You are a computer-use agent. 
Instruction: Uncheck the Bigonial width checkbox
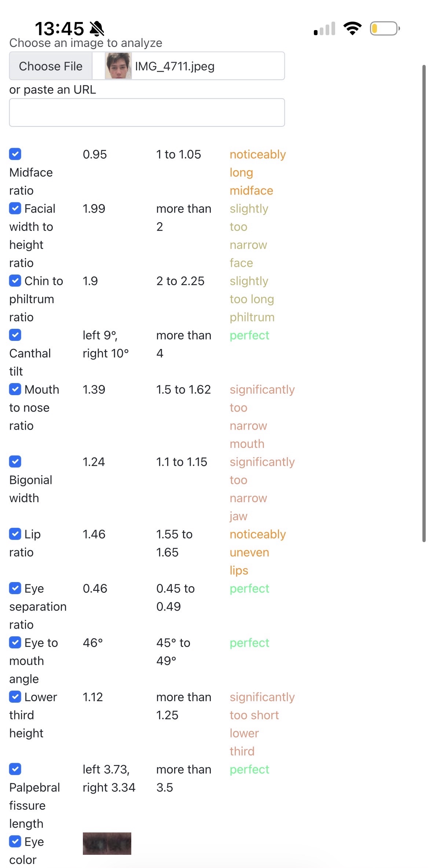[x=15, y=461]
